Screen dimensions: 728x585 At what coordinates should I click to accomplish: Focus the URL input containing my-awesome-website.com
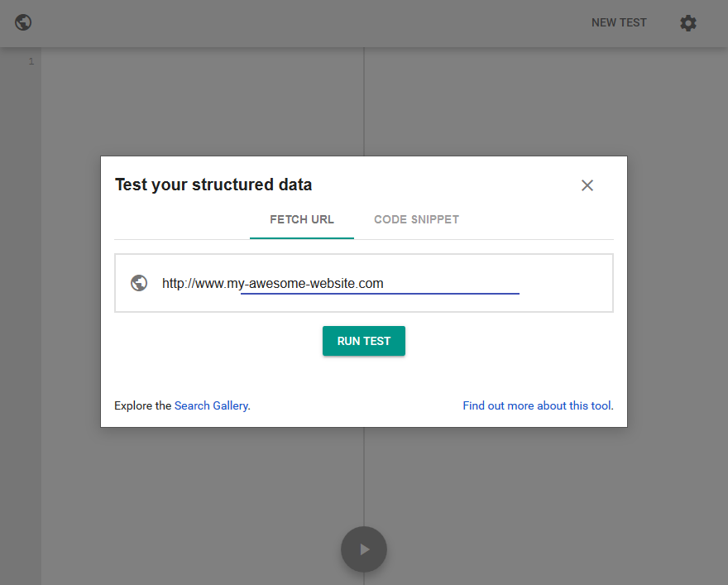tap(340, 283)
